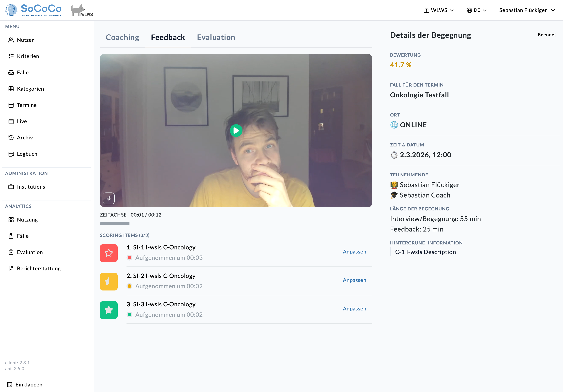
Task: Click the yellow half-star icon for SI-2
Action: click(x=109, y=281)
